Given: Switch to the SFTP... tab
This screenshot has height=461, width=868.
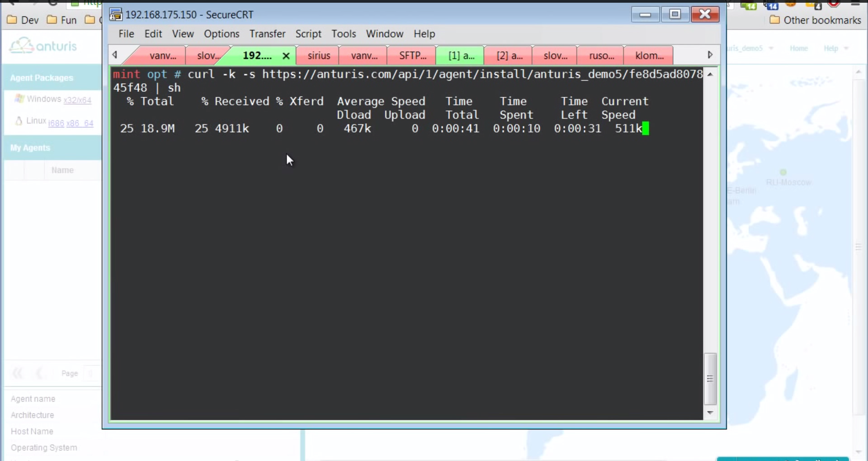Looking at the screenshot, I should [x=412, y=56].
